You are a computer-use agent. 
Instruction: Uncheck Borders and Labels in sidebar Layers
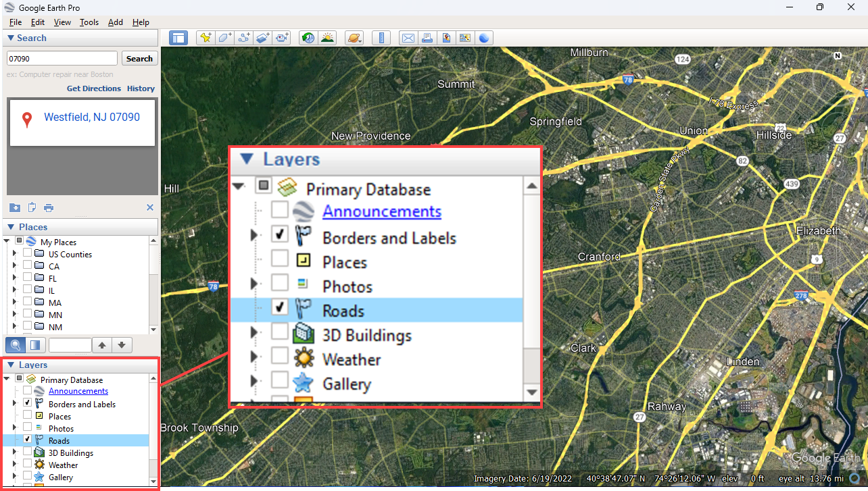pyautogui.click(x=28, y=403)
